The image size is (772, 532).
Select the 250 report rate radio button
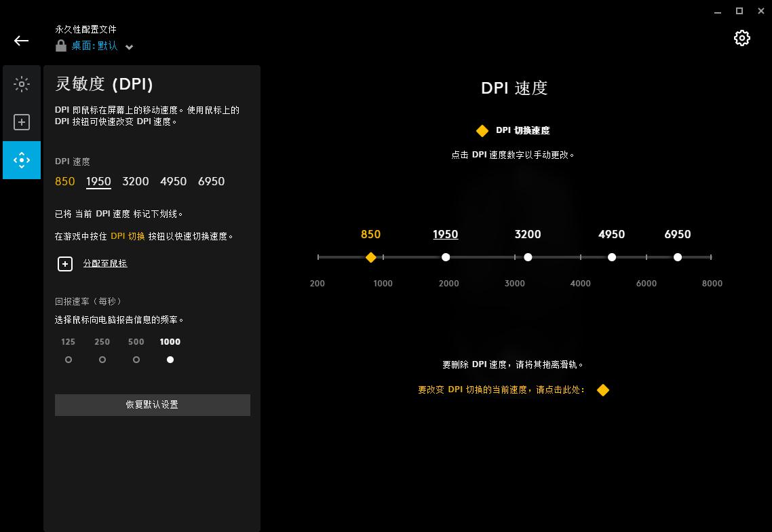[x=102, y=360]
